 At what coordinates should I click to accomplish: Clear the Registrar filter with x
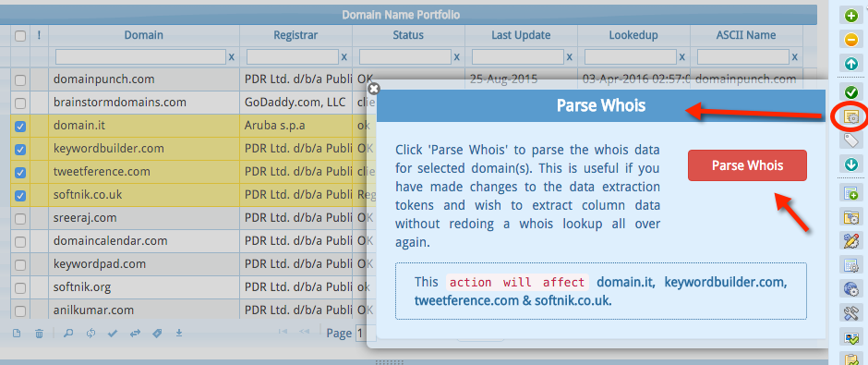tap(344, 56)
